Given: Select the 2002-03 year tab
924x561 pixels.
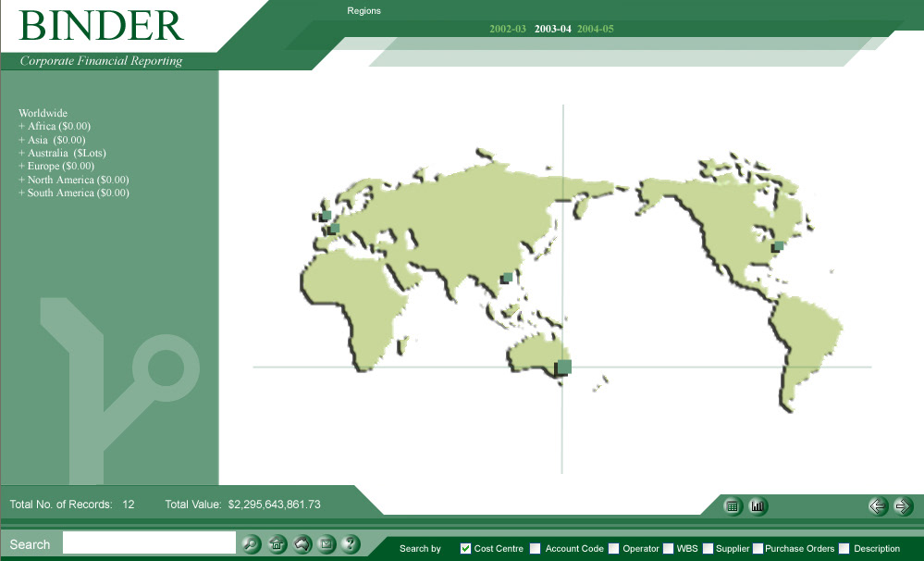Looking at the screenshot, I should pos(508,29).
